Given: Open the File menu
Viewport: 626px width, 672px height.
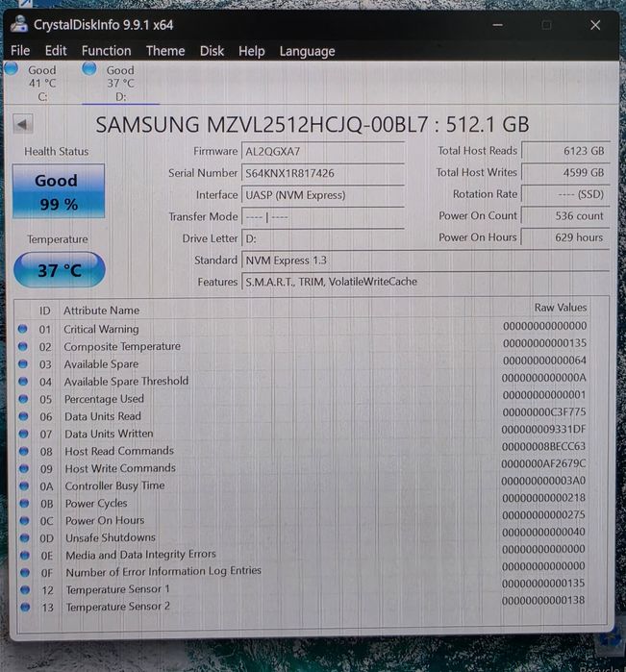Looking at the screenshot, I should (20, 51).
